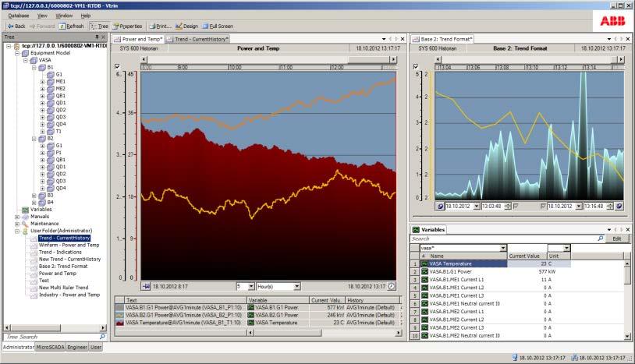Click the variable icon of VASA.B1.ME1 Current L1 row
This screenshot has height=364, width=635.
[x=424, y=280]
